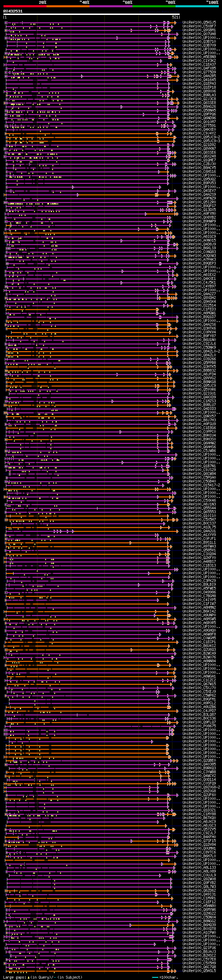Viewport: 222px width, 980px height.
Task: Click the red 20% identity legend bar
Action: pyautogui.click(x=25, y=7)
